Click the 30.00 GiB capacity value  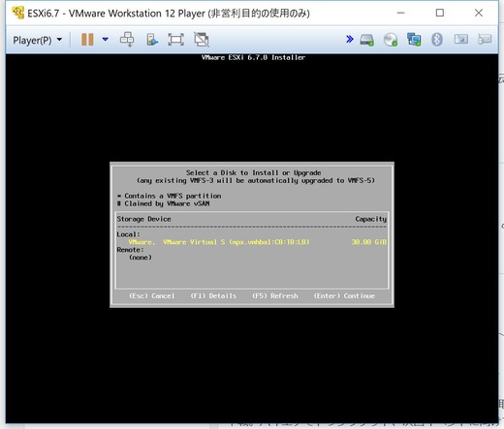coord(369,242)
